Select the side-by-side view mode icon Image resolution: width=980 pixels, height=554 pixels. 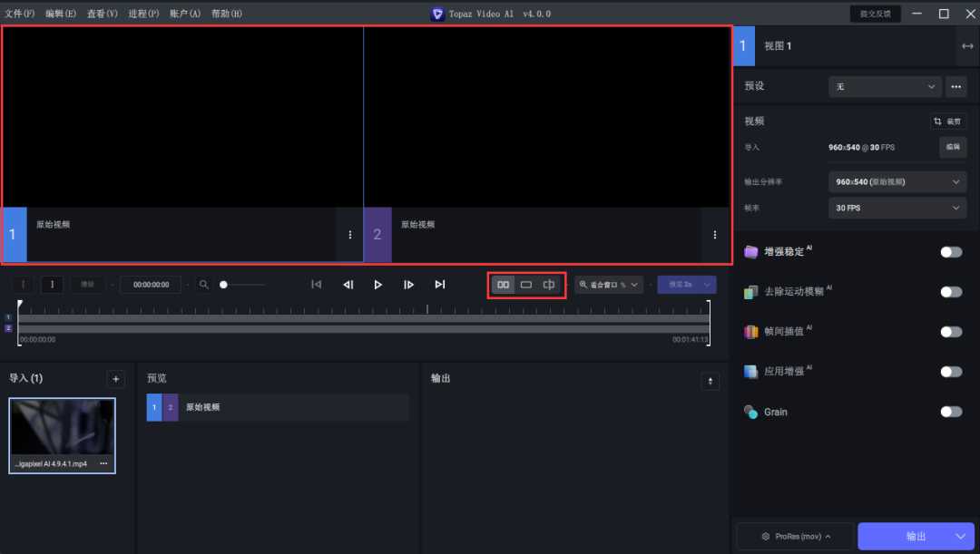point(503,285)
